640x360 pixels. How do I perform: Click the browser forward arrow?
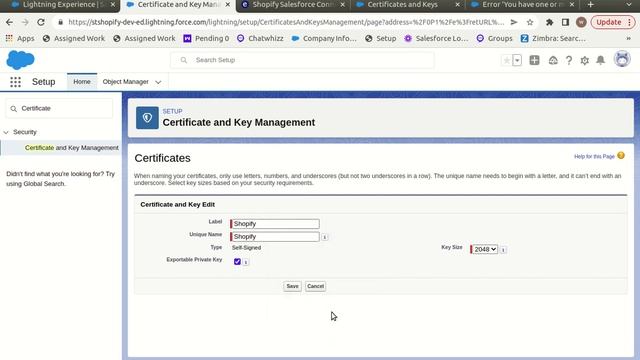(x=25, y=22)
